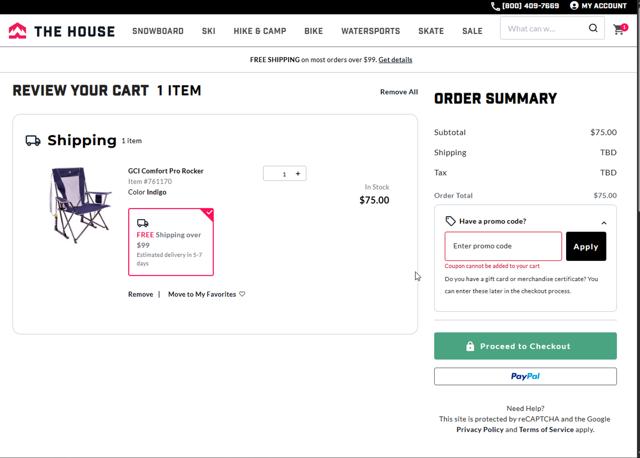The image size is (640, 458).
Task: Open GCI Comfort Pro Rocker product link
Action: (x=166, y=171)
